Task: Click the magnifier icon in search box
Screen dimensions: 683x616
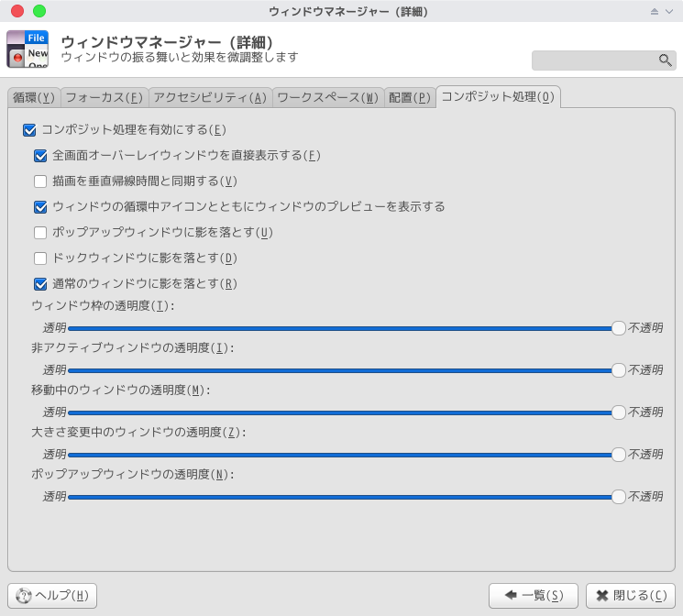Action: pos(665,60)
